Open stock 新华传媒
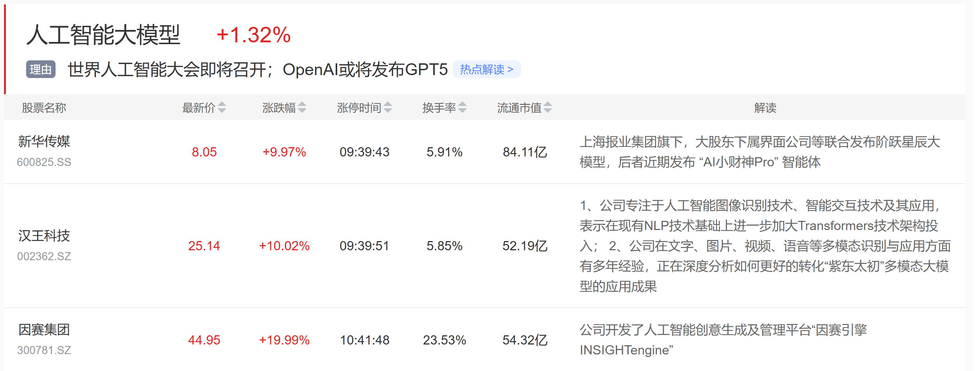Viewport: 980px width, 371px height. 44,141
